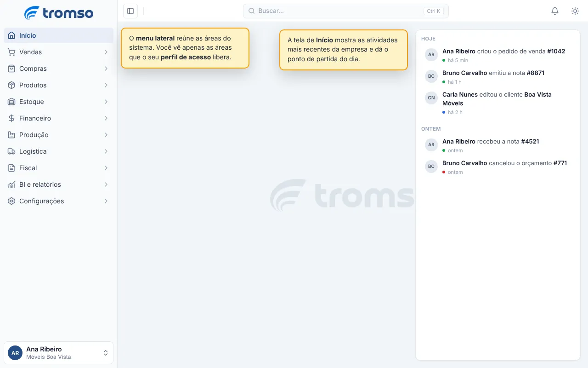Click the 'há 1 h' timestamp
588x368 pixels.
pyautogui.click(x=455, y=82)
